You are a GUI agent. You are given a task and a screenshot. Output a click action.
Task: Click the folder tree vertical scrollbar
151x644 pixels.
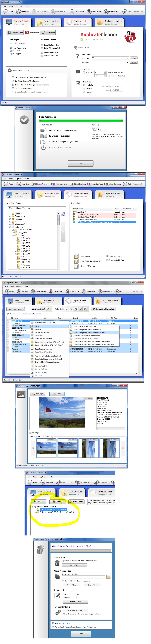click(x=59, y=240)
